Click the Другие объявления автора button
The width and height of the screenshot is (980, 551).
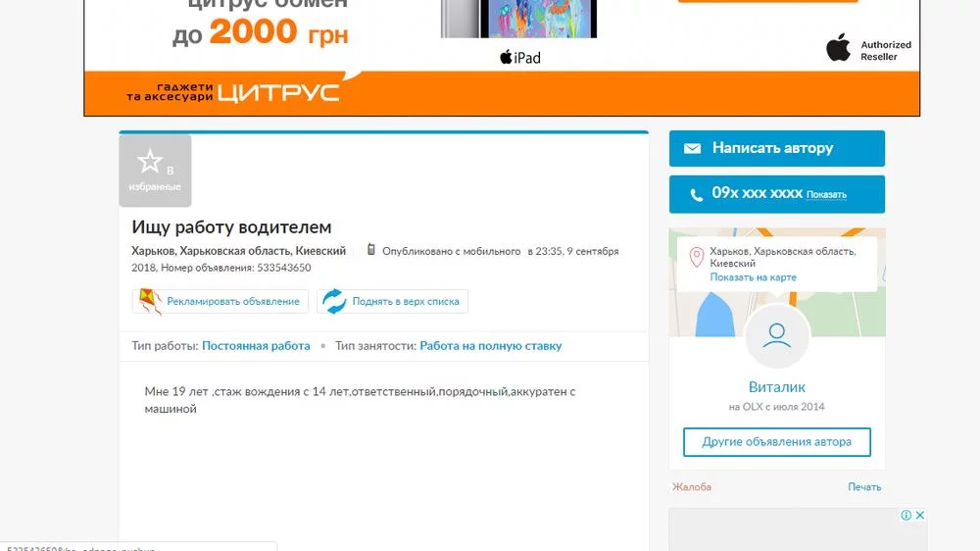[777, 442]
